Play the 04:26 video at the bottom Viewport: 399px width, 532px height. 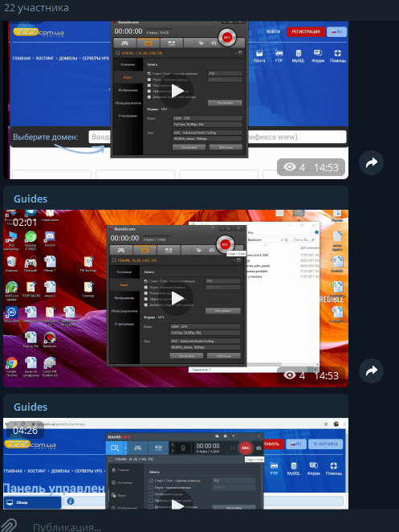[176, 503]
